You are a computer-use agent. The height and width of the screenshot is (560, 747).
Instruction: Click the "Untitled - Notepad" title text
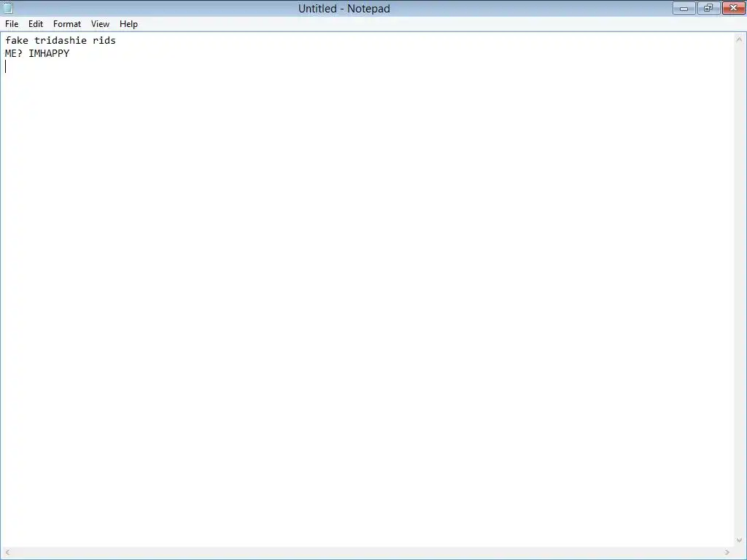pos(344,9)
